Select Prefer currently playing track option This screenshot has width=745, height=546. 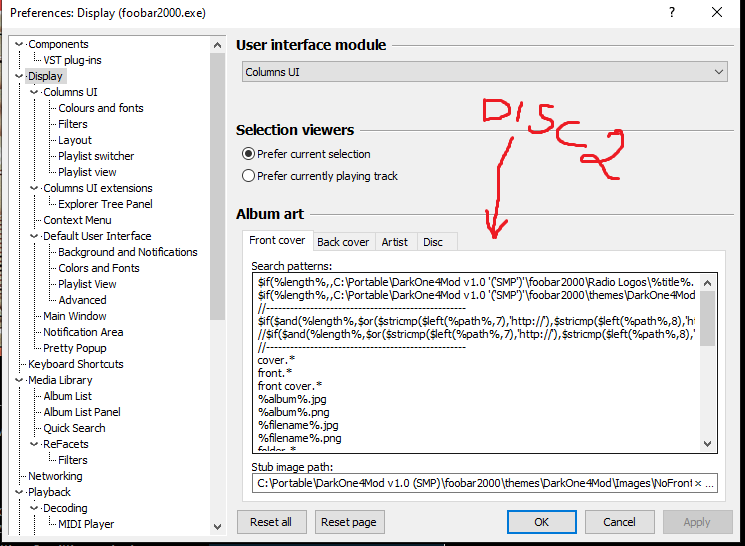coord(248,176)
